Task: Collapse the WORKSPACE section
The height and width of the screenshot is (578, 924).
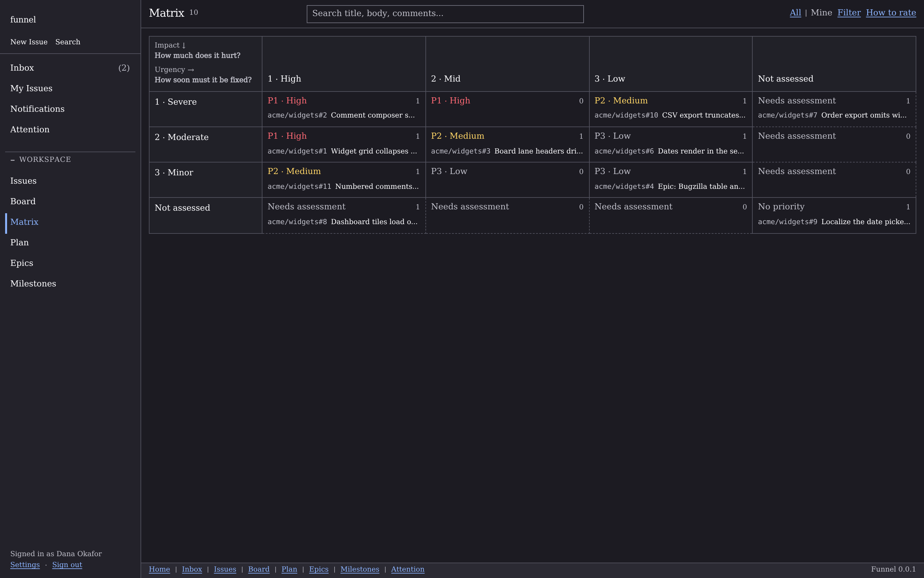Action: tap(40, 159)
